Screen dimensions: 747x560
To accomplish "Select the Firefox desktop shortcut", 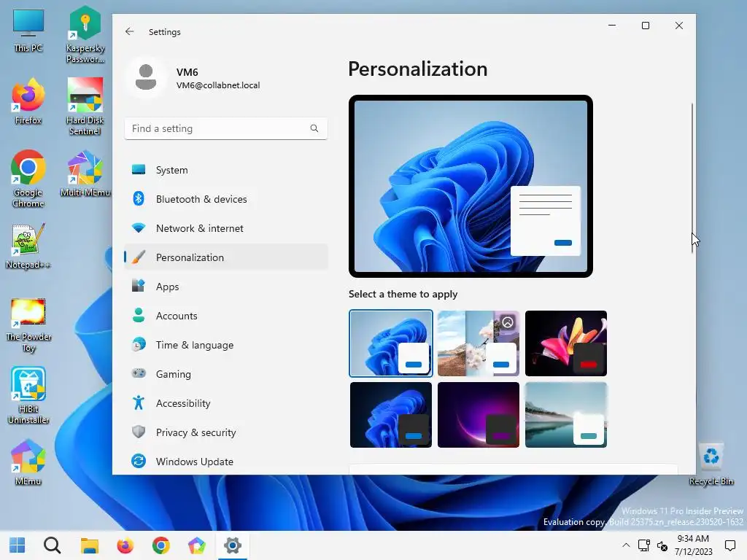I will pyautogui.click(x=28, y=101).
